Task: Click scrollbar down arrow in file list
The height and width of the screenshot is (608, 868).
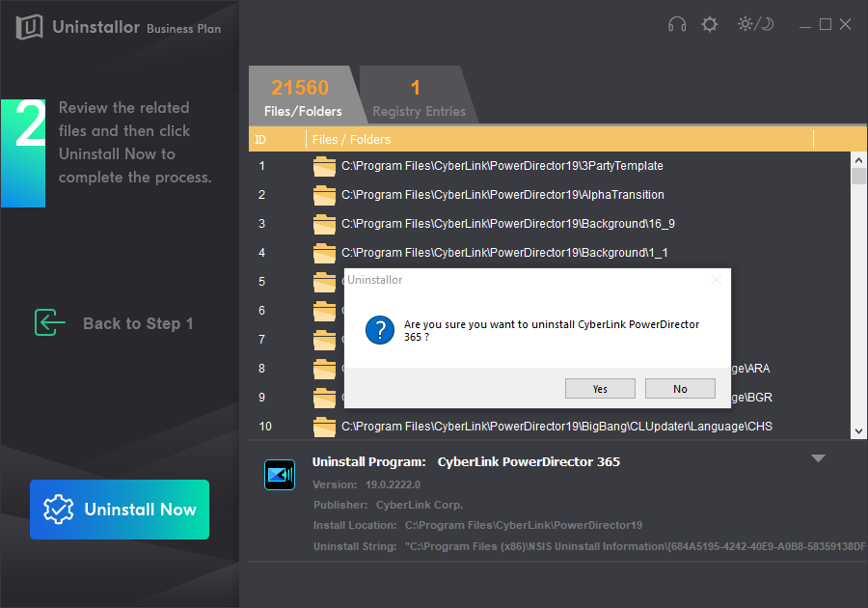Action: point(858,431)
